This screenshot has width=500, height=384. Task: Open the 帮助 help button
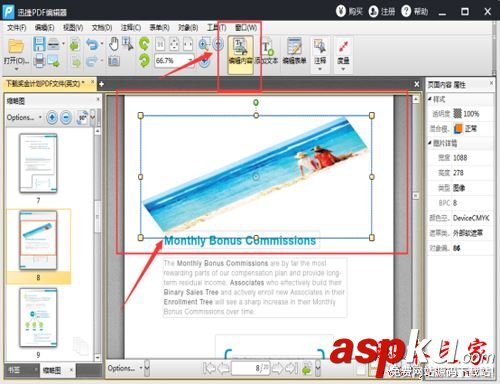coord(414,11)
